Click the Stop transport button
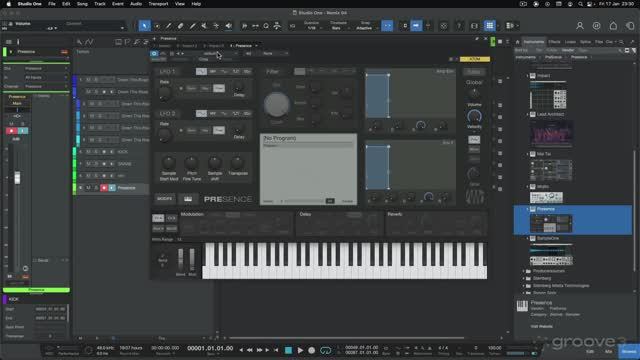Image resolution: width=640 pixels, height=360 pixels. [x=288, y=350]
